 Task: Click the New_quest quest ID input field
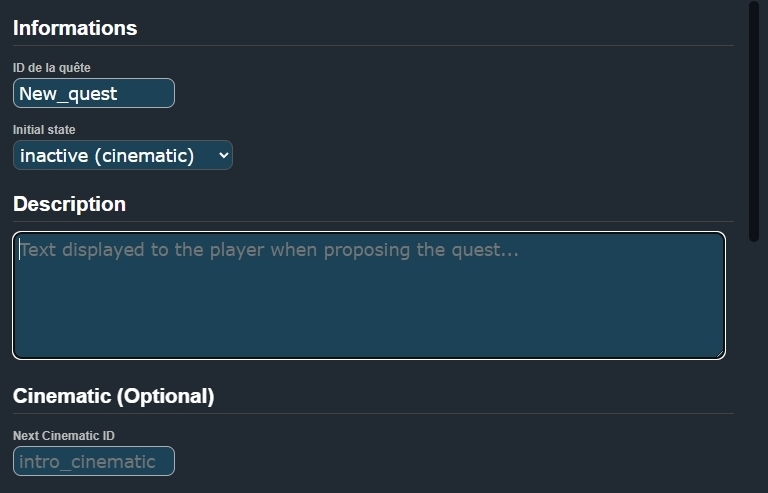94,94
